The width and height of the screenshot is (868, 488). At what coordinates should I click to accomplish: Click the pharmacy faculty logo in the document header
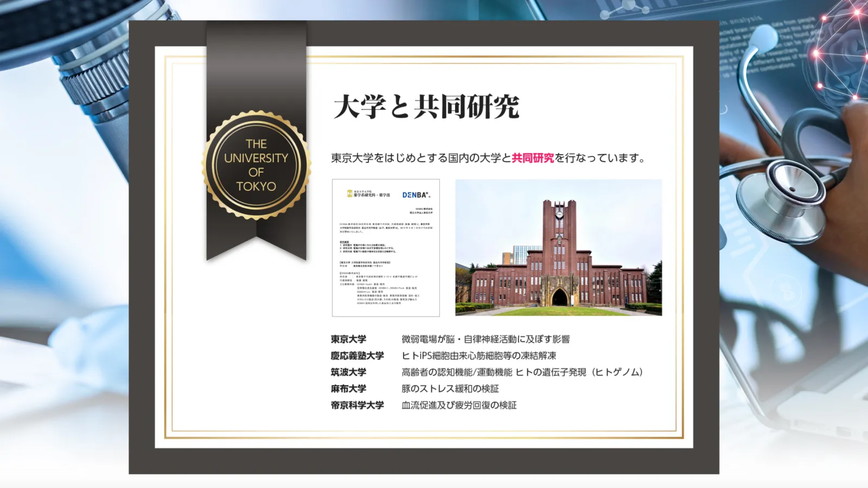[x=369, y=194]
